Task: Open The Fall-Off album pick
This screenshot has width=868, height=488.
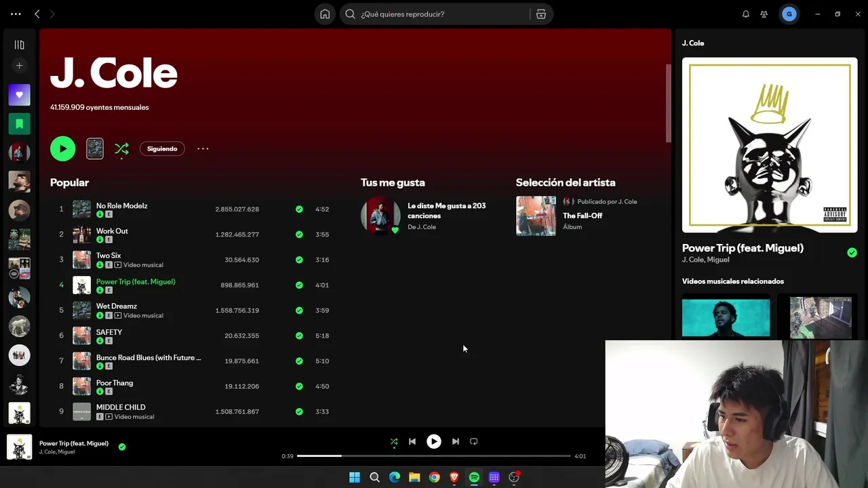Action: tap(583, 216)
